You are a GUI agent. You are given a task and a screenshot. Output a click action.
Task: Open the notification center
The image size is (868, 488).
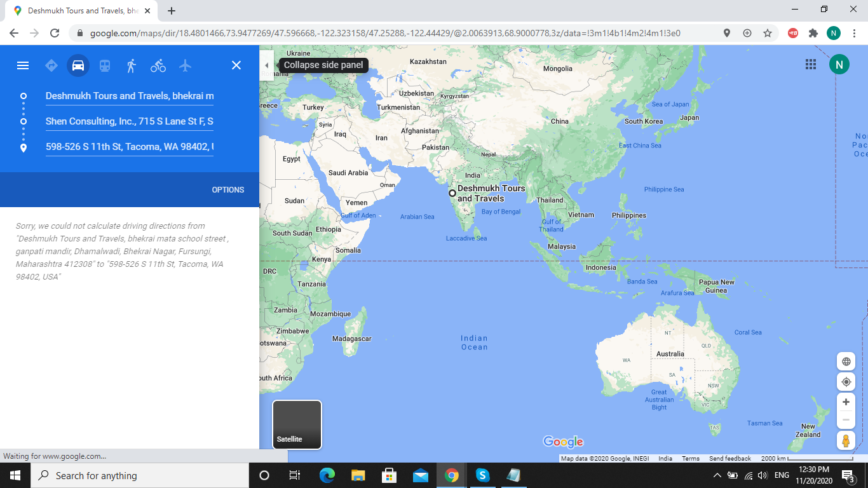[848, 475]
